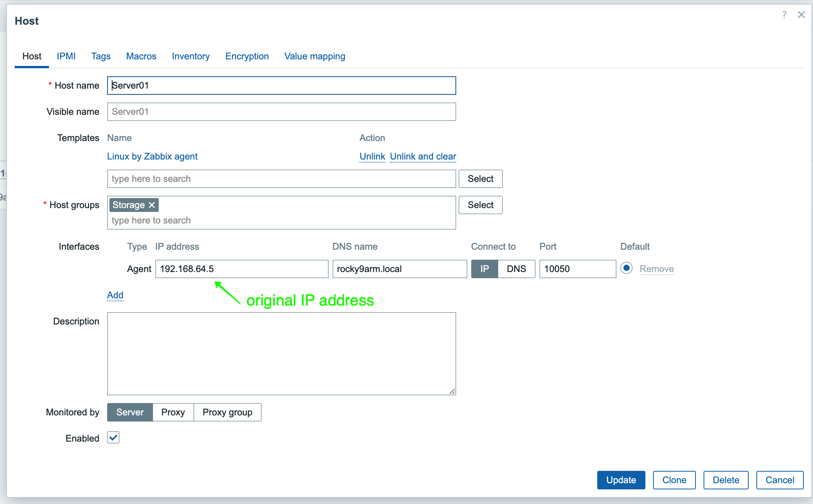Toggle the Enabled checkbox
Image resolution: width=813 pixels, height=504 pixels.
point(113,438)
